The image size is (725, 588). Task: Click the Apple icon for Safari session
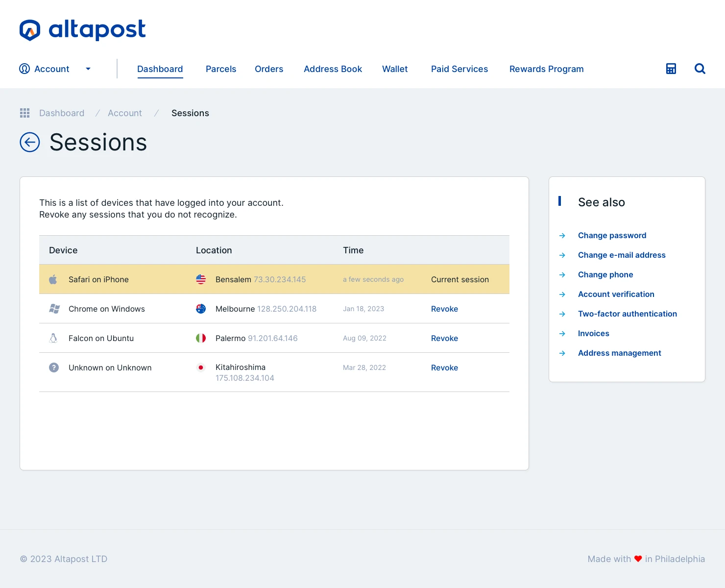point(53,279)
